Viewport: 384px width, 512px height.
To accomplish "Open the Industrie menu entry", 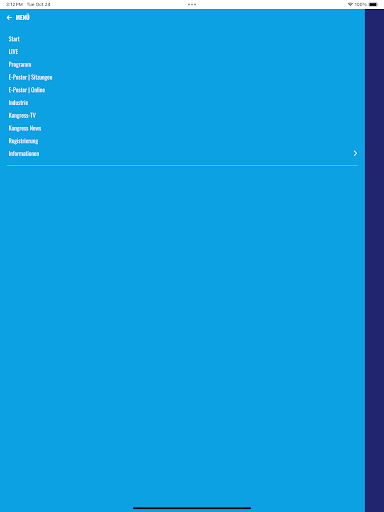I will tap(18, 103).
